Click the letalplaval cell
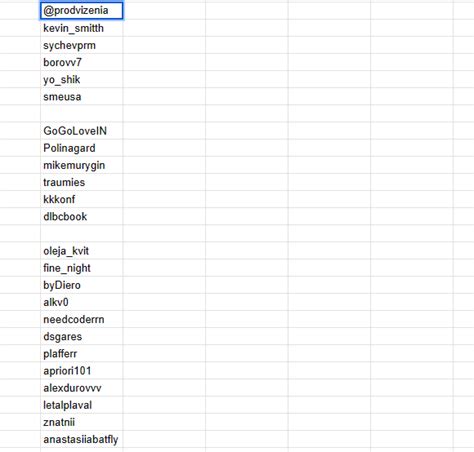The height and width of the screenshot is (452, 474). coord(82,405)
